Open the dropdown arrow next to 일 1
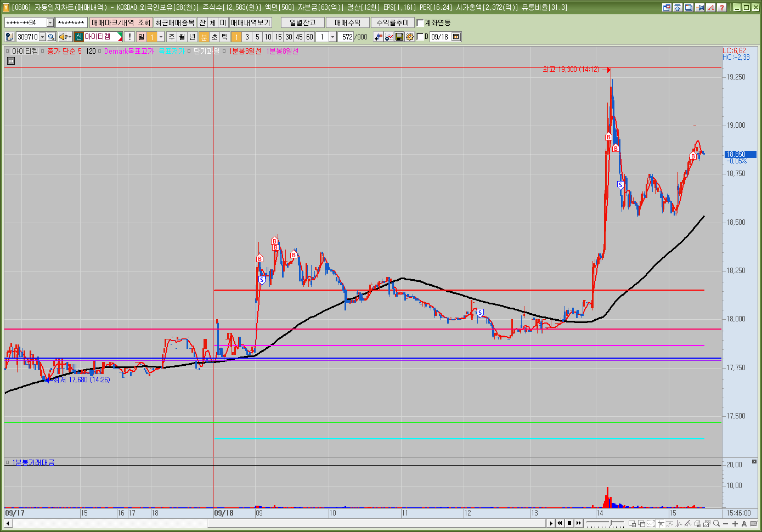Image resolution: width=762 pixels, height=532 pixels. click(161, 37)
